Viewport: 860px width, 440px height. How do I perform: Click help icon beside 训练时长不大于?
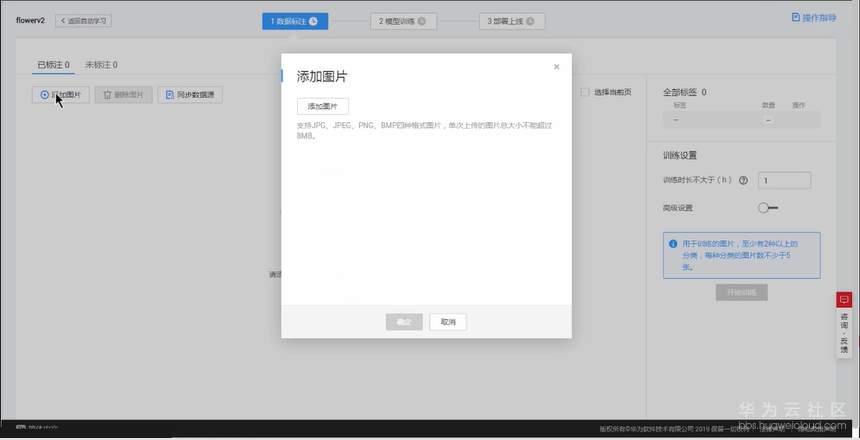click(x=743, y=180)
